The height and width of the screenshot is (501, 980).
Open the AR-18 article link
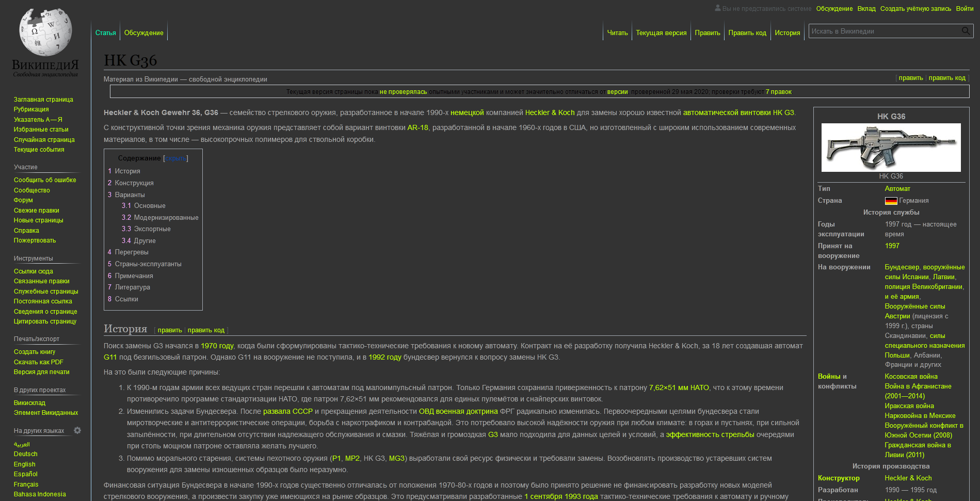pyautogui.click(x=418, y=128)
